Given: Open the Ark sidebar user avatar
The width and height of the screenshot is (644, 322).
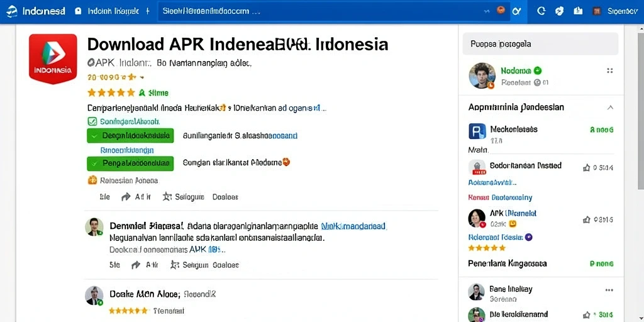Looking at the screenshot, I should (477, 218).
